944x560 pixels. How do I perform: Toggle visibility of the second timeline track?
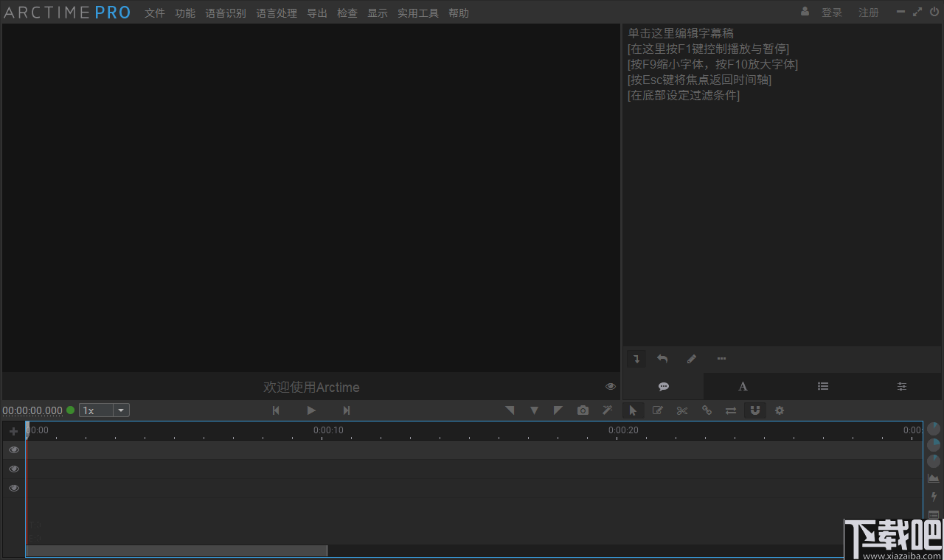click(13, 469)
